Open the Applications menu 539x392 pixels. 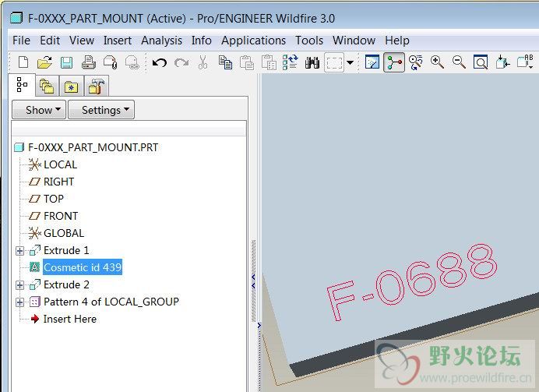(x=253, y=41)
